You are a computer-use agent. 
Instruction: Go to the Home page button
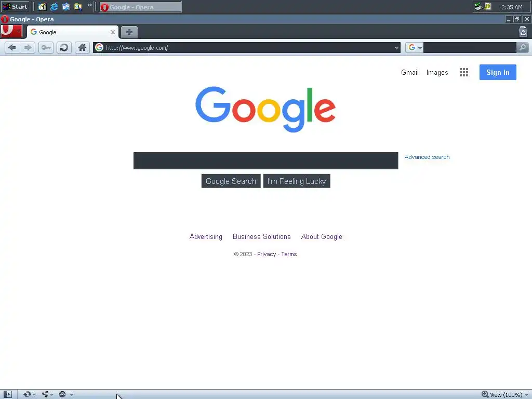82,47
